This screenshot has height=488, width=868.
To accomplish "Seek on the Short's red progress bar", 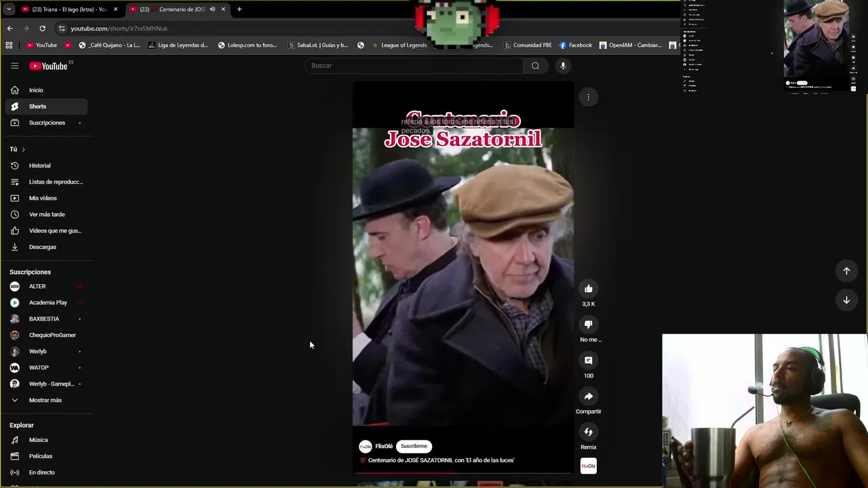I will pos(463,472).
